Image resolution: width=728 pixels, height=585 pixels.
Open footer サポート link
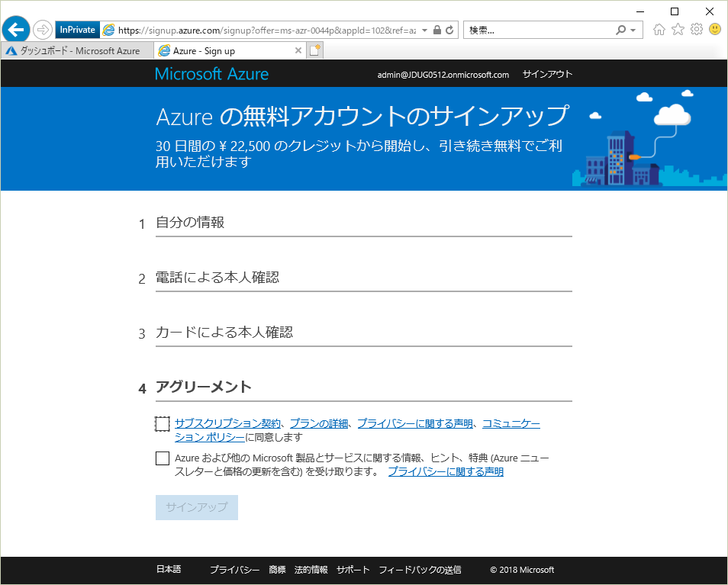tap(353, 570)
